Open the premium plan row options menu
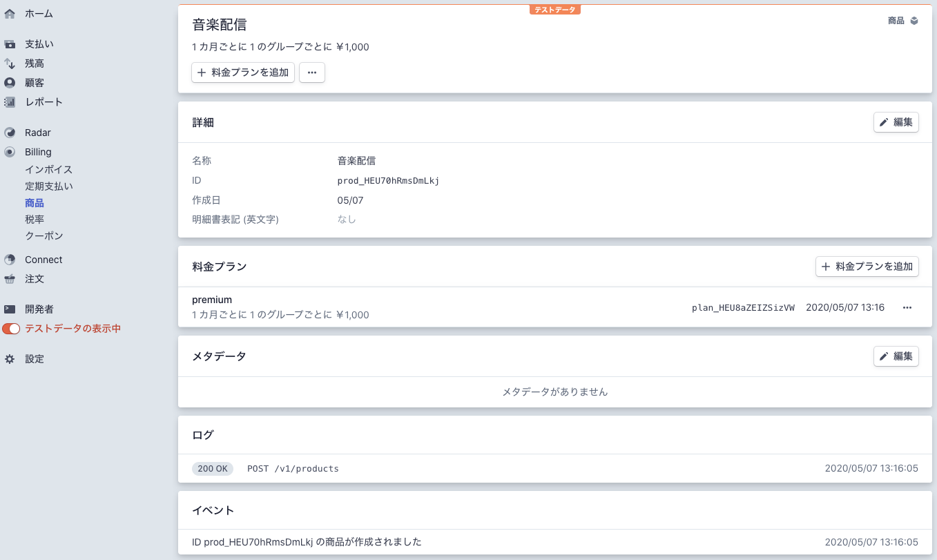 tap(907, 307)
